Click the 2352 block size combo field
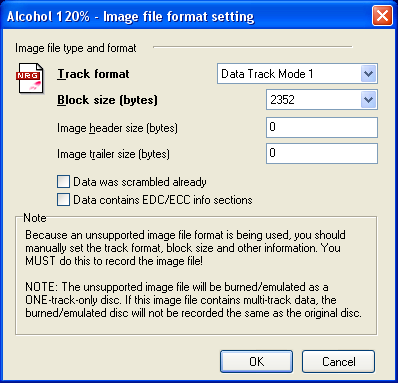The width and height of the screenshot is (398, 383). click(322, 100)
